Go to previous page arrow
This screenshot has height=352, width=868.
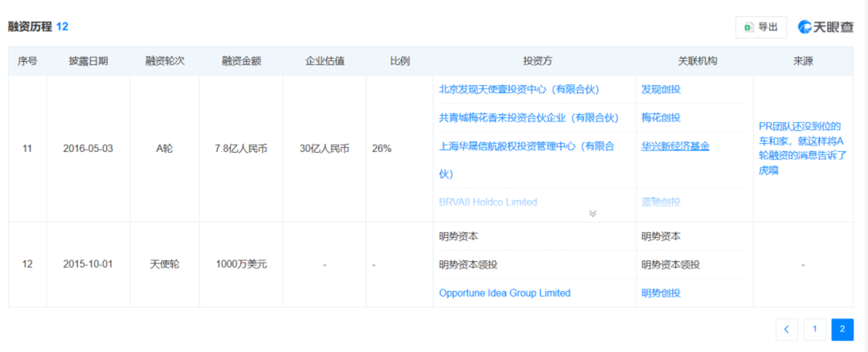click(787, 329)
